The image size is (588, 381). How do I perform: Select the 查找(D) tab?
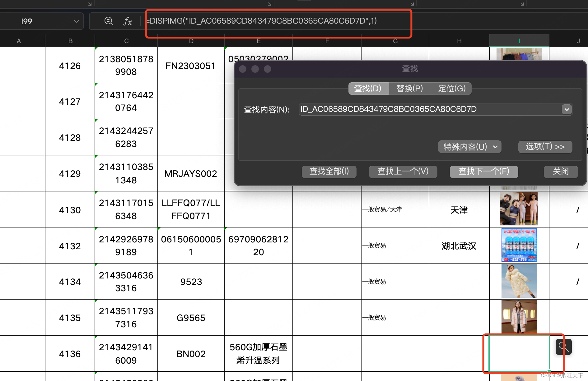368,88
